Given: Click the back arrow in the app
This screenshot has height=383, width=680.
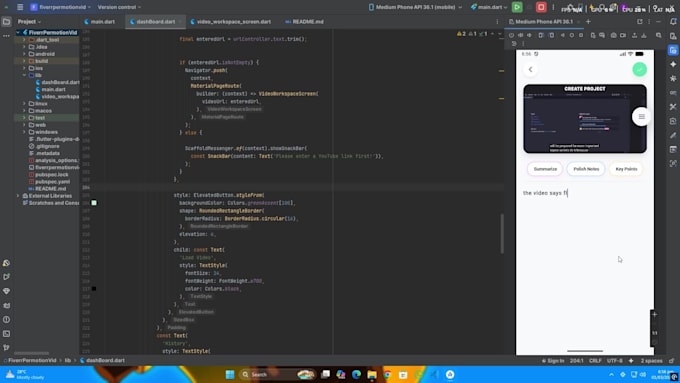Looking at the screenshot, I should point(530,69).
